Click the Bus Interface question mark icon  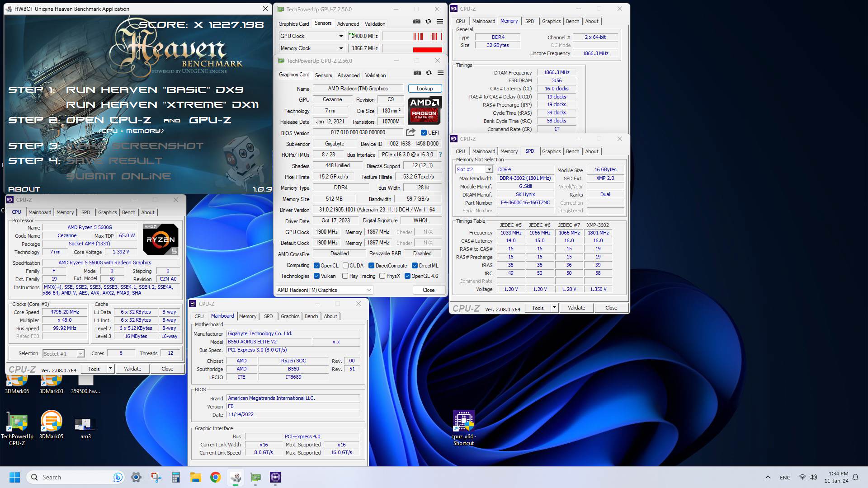[x=440, y=155]
